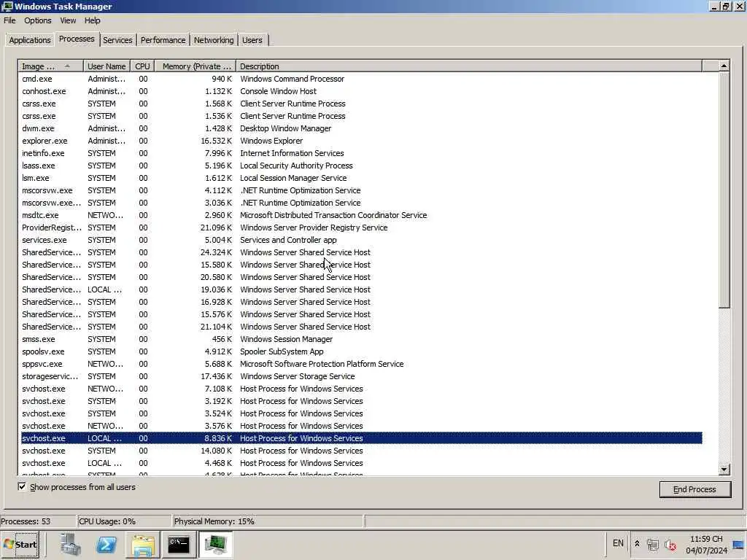Open Server Manager from the taskbar
747x560 pixels.
pyautogui.click(x=71, y=544)
